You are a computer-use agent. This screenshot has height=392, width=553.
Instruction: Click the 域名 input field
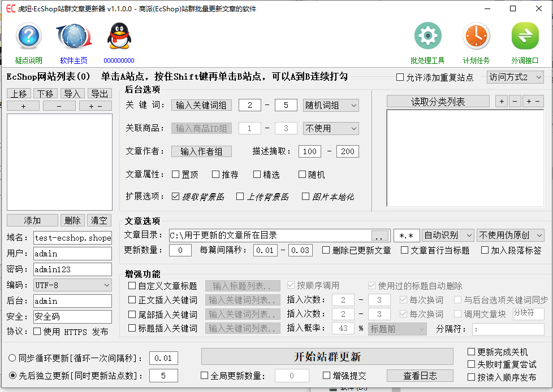[72, 238]
